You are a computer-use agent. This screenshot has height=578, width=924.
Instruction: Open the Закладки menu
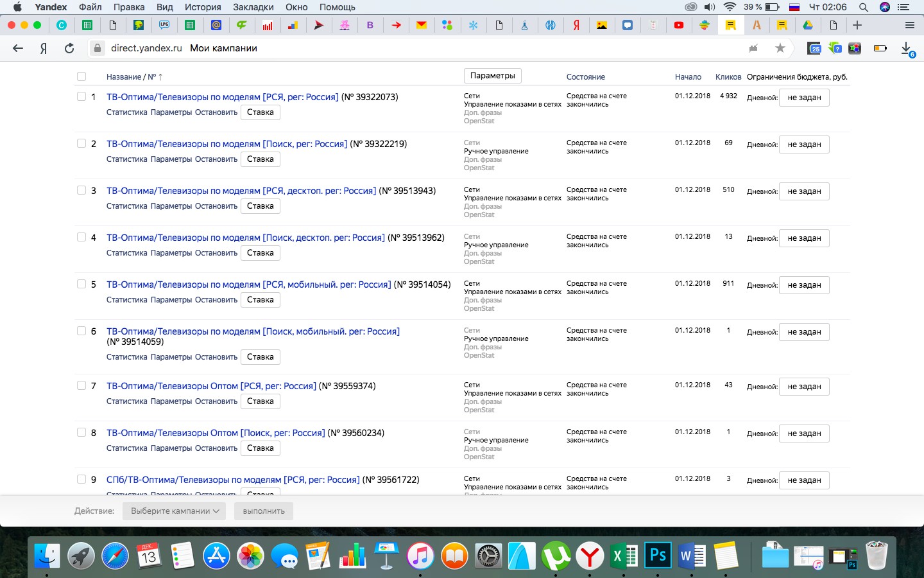[x=253, y=7]
